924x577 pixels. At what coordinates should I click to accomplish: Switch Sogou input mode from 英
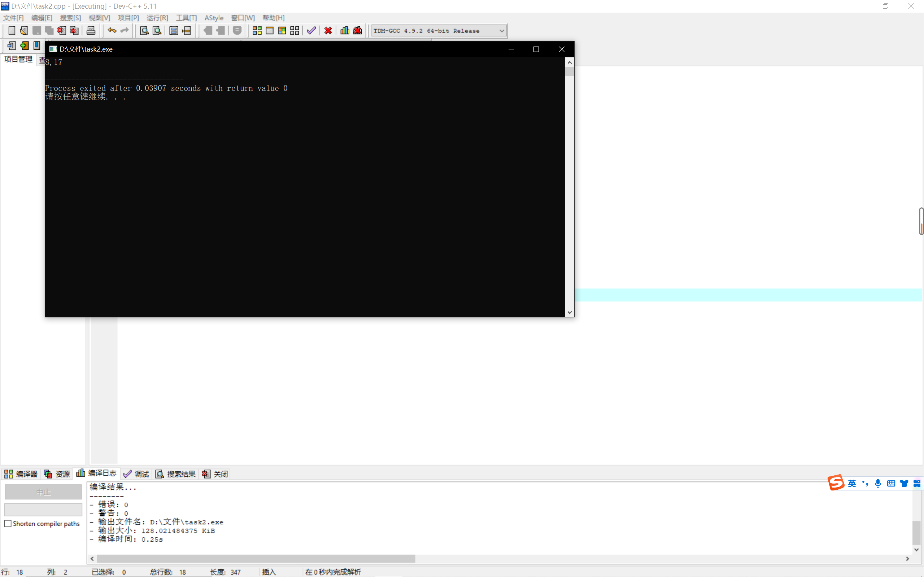[x=852, y=484]
